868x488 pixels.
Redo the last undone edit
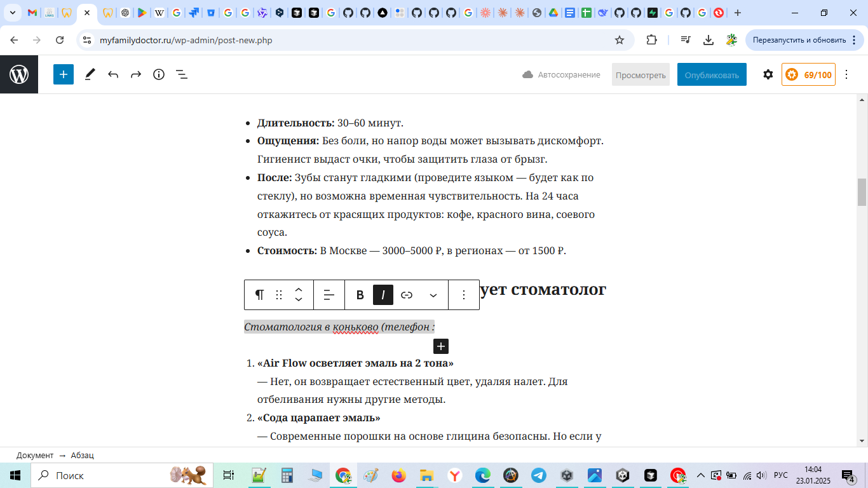click(x=136, y=74)
